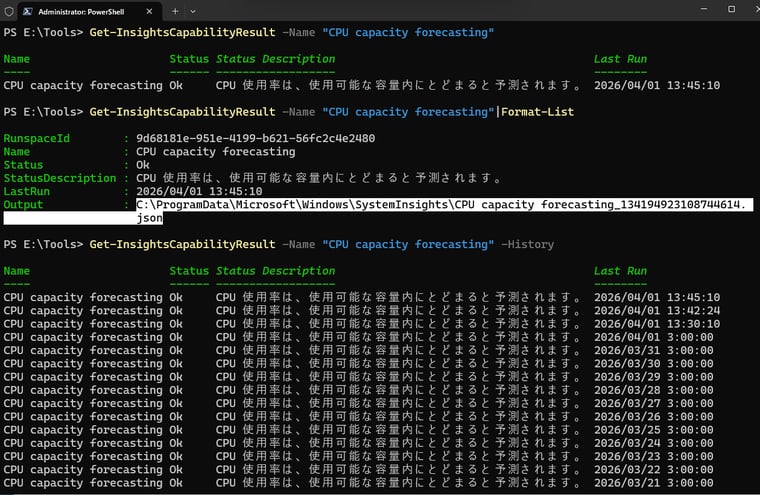This screenshot has width=760, height=495.
Task: Click history timestamp 2026/03/21 3:00:00
Action: (x=653, y=482)
